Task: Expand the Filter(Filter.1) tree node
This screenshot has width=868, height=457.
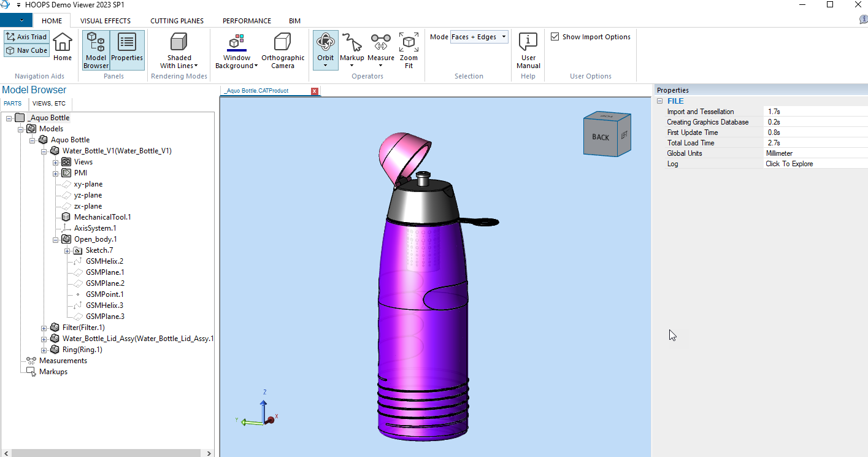Action: [x=44, y=328]
